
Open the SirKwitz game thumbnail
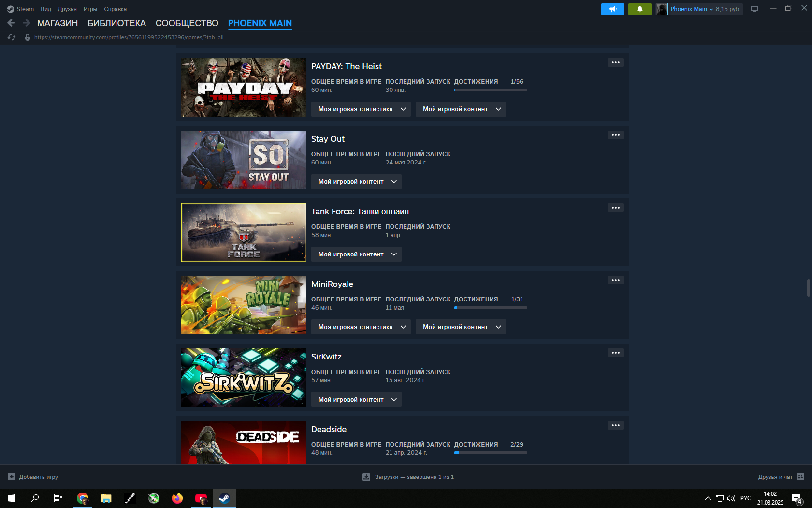(x=244, y=377)
